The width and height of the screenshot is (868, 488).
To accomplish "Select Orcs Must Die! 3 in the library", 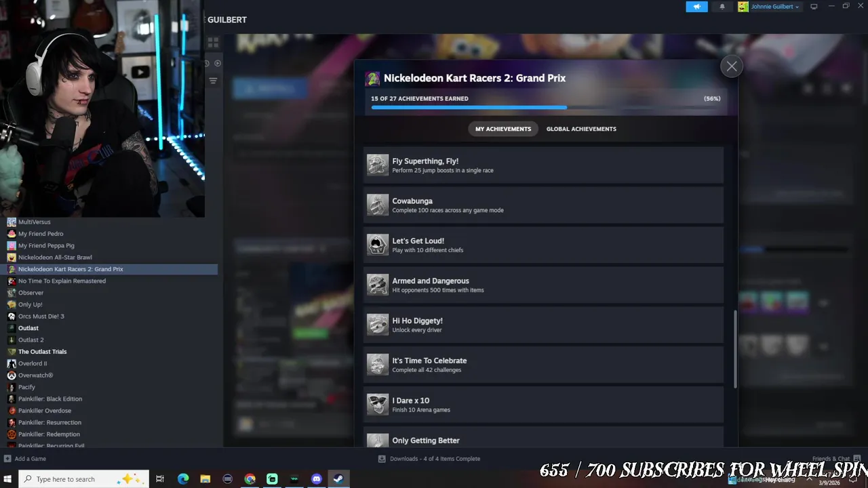I will 41,317.
